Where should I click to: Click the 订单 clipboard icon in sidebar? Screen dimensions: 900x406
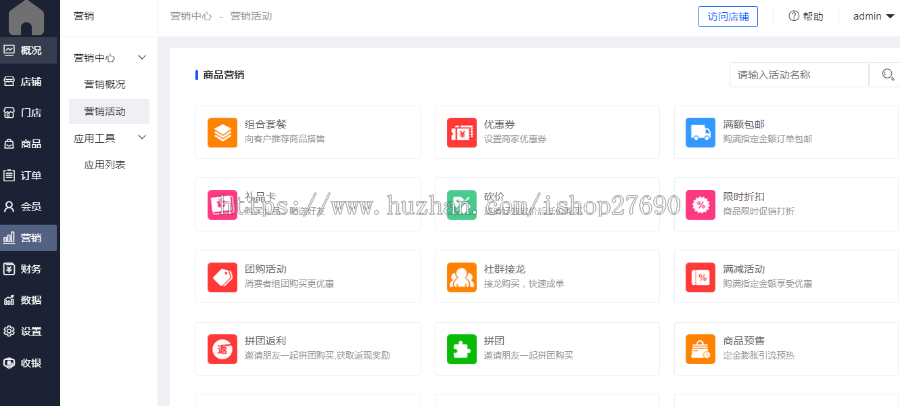pos(9,175)
